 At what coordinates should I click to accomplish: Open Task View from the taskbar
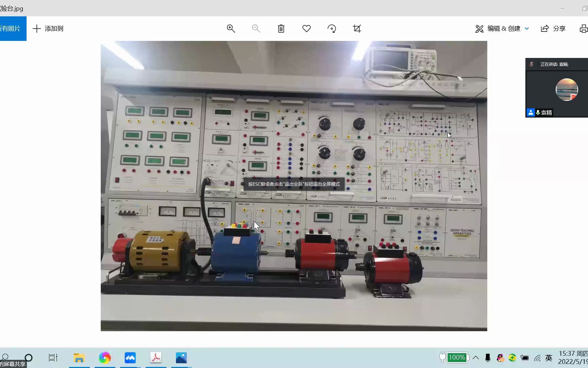[x=53, y=358]
